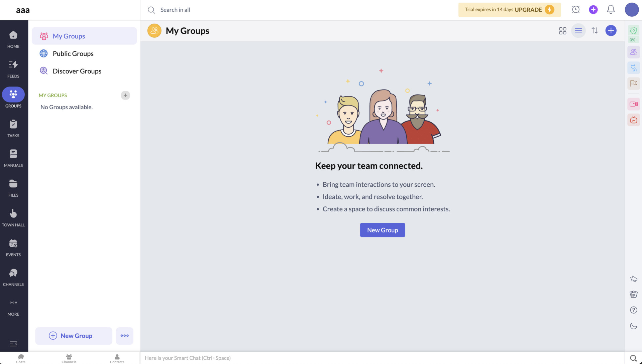642x364 pixels.
Task: Open Discover Groups
Action: click(x=77, y=71)
